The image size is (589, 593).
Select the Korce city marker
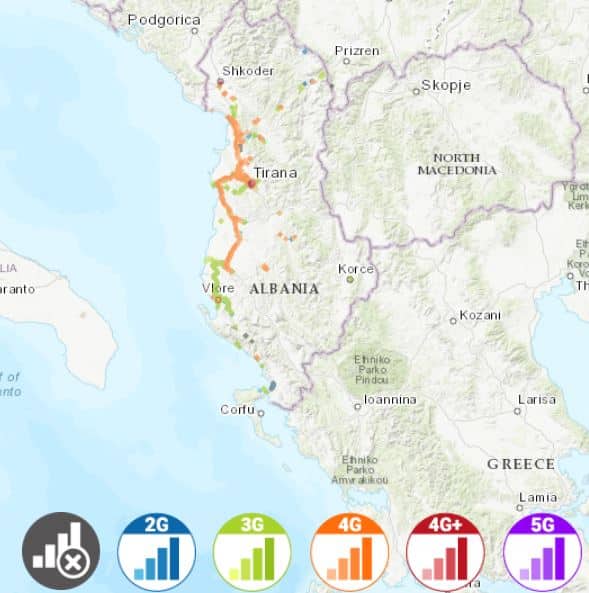point(350,279)
